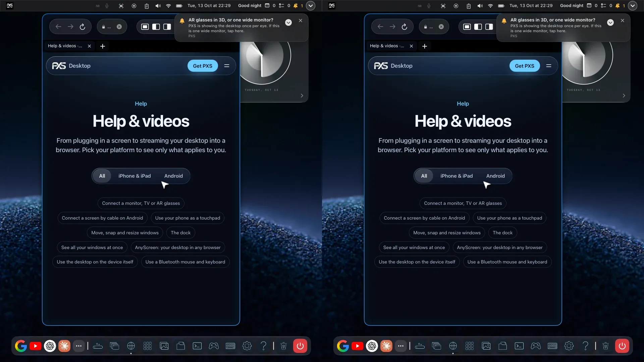Click the globe browser icon in left dock
Viewport: 644px width, 362px height.
click(131, 346)
